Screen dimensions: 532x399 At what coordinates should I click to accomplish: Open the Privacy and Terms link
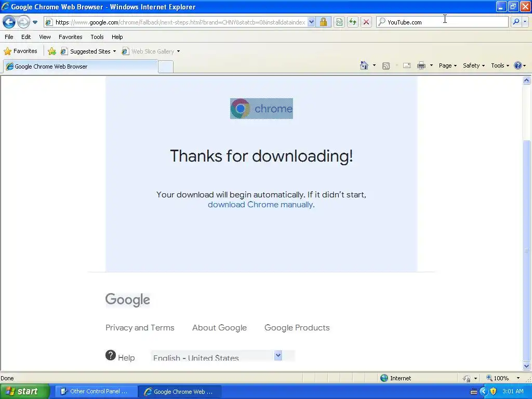(x=140, y=328)
